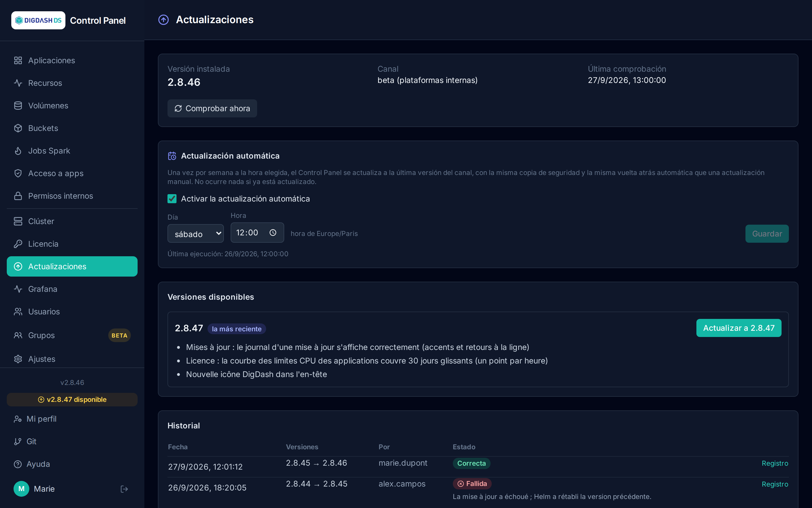Click date 27/9/2026, 12:01:12 in Historial
Viewport: 812px width, 508px height.
(x=205, y=467)
